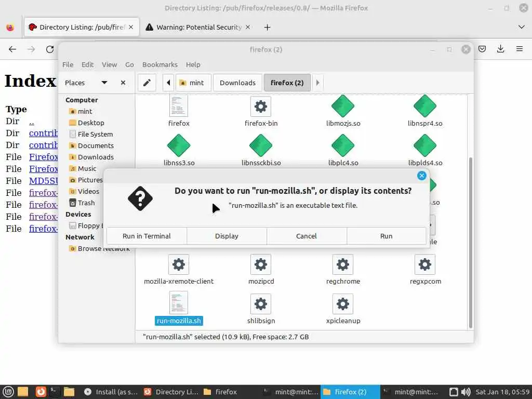532x399 pixels.
Task: Go to Downloads in path bar
Action: point(237,83)
